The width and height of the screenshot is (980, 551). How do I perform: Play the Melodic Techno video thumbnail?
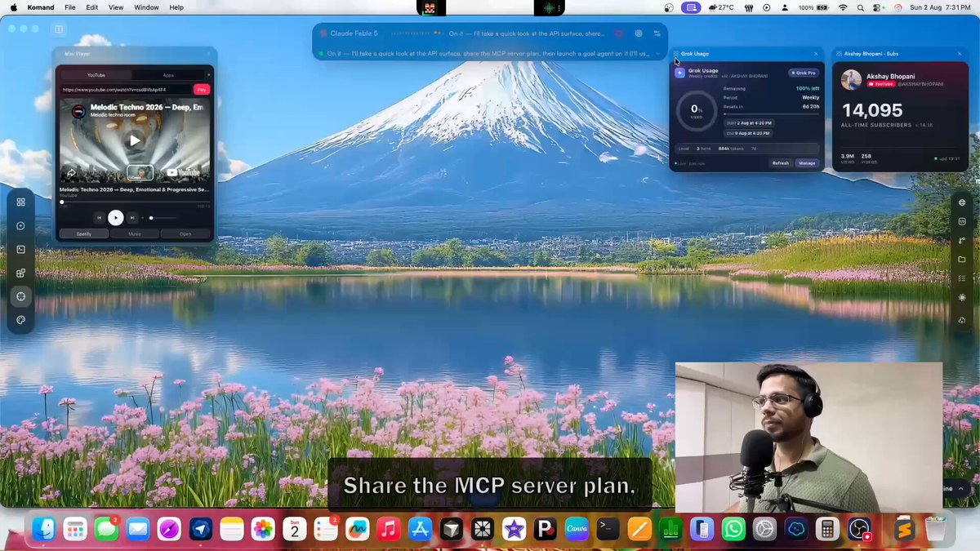(135, 140)
